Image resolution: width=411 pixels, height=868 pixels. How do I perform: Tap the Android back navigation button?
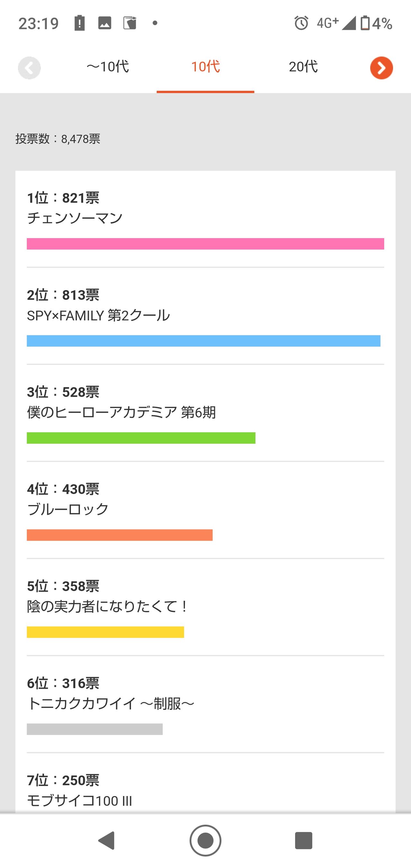pyautogui.click(x=107, y=840)
